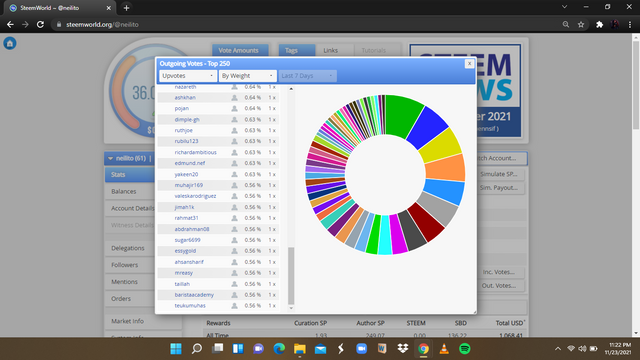The height and width of the screenshot is (360, 640).
Task: Select the Vote Amounts tab
Action: [240, 50]
